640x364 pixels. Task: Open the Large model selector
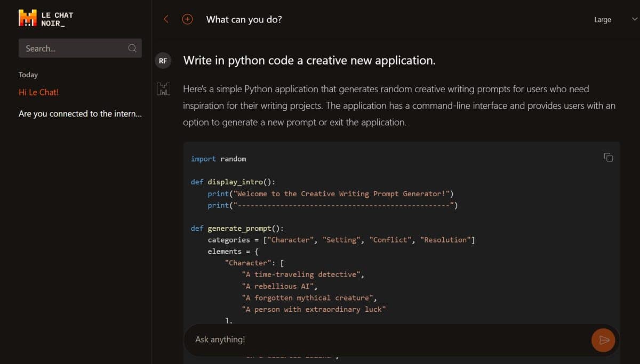click(603, 20)
